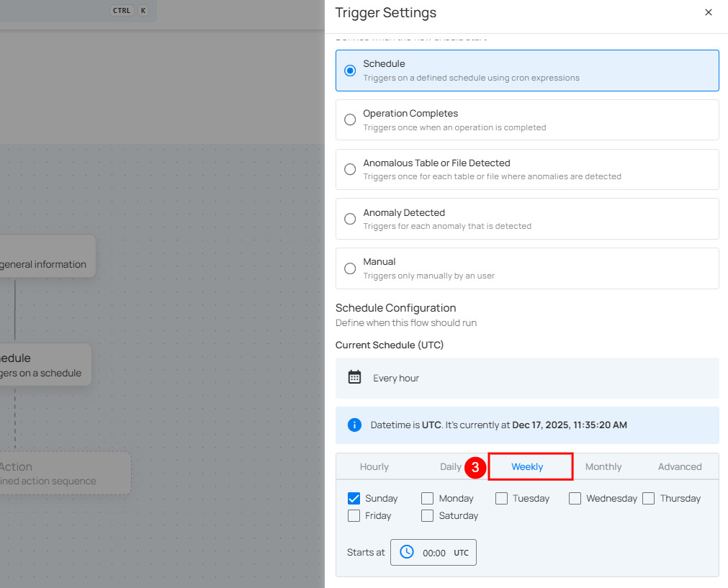Open the Advanced schedule tab
The height and width of the screenshot is (588, 728).
coord(679,467)
